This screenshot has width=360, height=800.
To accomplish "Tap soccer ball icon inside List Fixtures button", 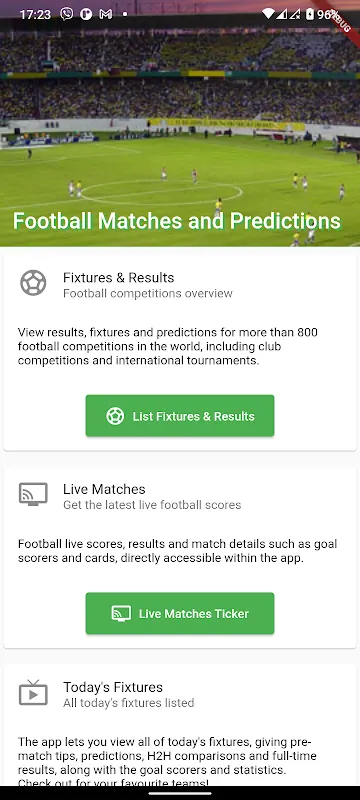I will (115, 416).
